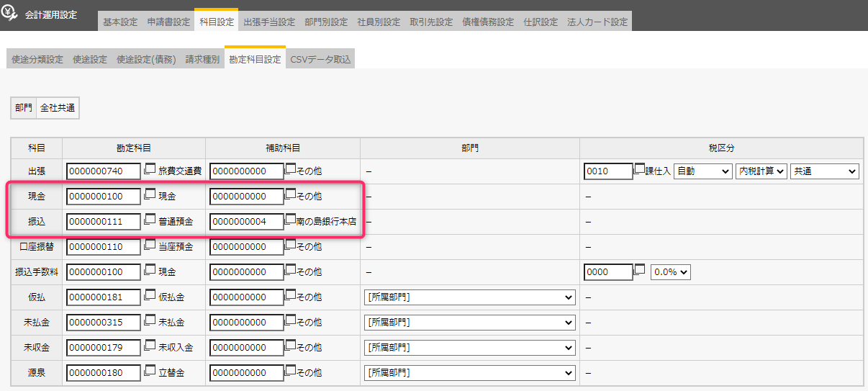Click account code field 0000000180
868x391 pixels.
104,373
